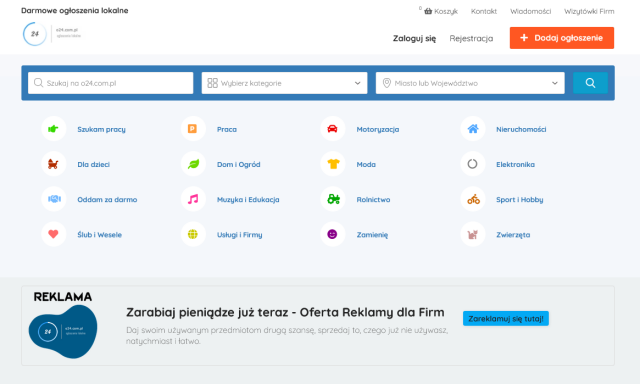Open the Nieruchomości category link

(x=521, y=129)
